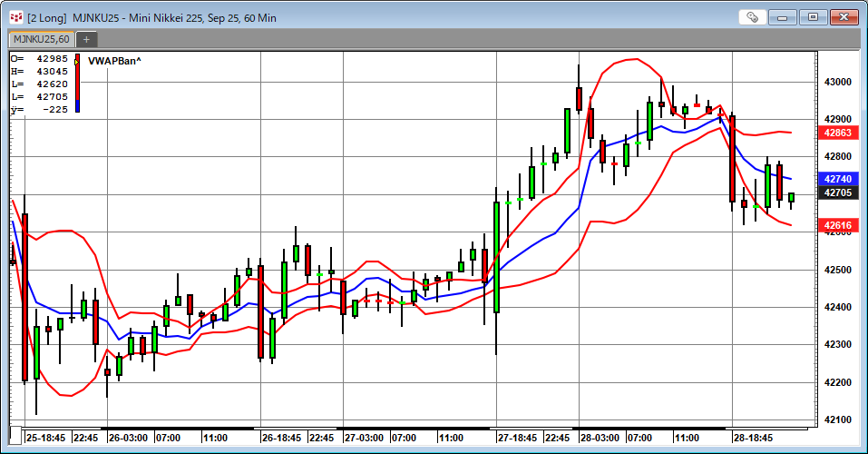
Task: Select the MJNKU25,60 chart tab
Action: [42, 39]
